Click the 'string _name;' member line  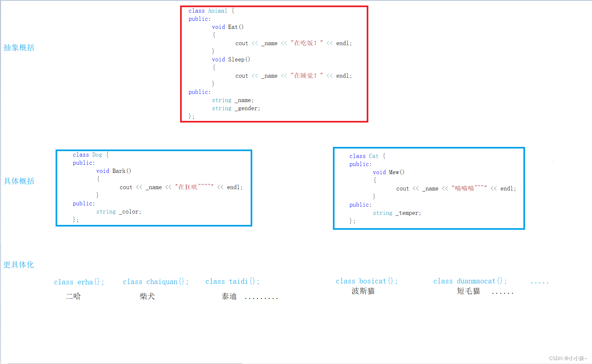point(233,100)
